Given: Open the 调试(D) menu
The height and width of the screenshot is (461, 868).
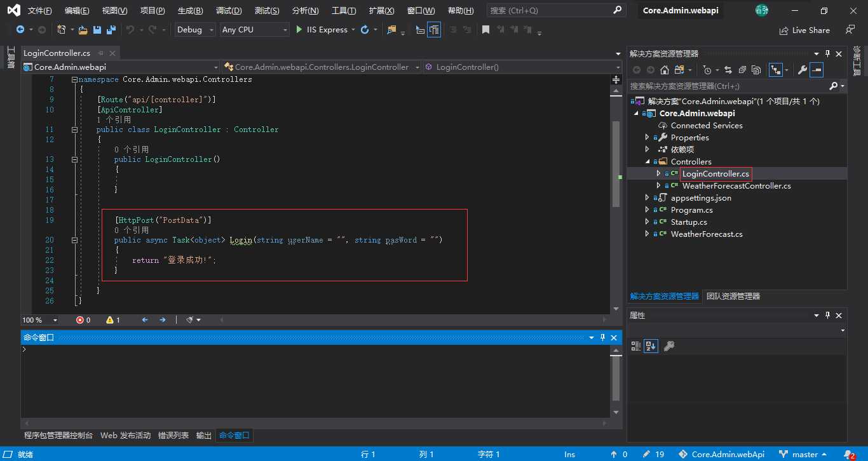Looking at the screenshot, I should click(x=229, y=11).
